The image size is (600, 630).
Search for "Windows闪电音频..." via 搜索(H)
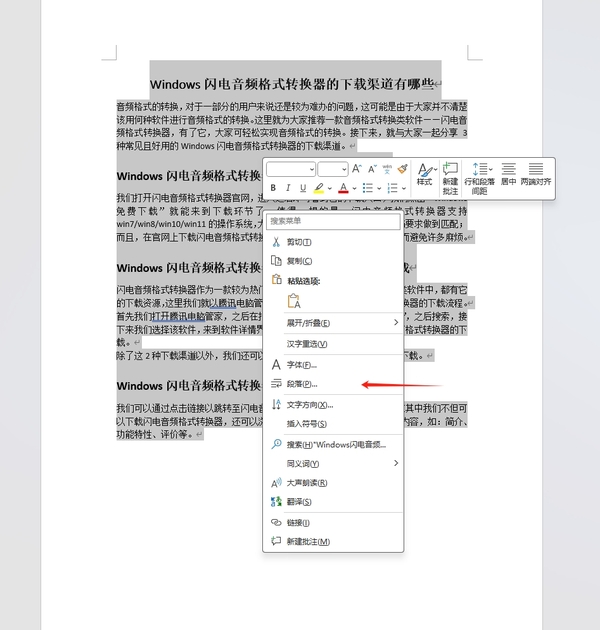pos(333,445)
